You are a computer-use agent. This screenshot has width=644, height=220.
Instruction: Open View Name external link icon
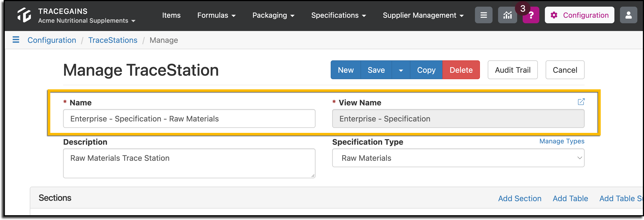point(581,102)
